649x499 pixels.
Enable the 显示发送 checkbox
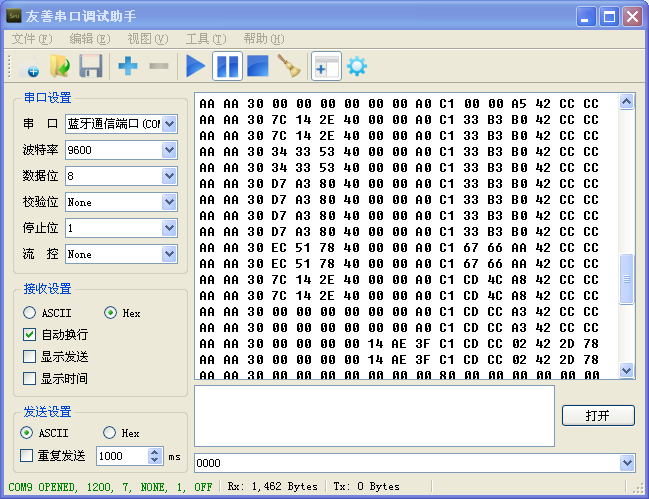(x=29, y=356)
